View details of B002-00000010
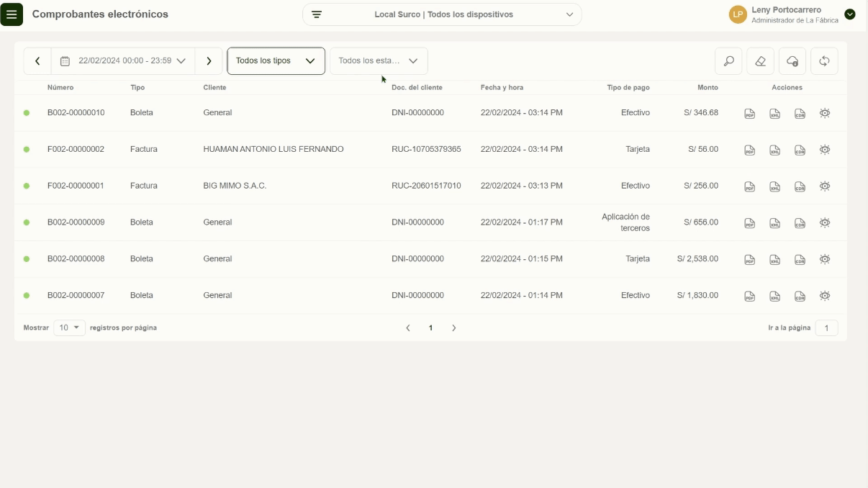The height and width of the screenshot is (488, 868). (x=825, y=113)
